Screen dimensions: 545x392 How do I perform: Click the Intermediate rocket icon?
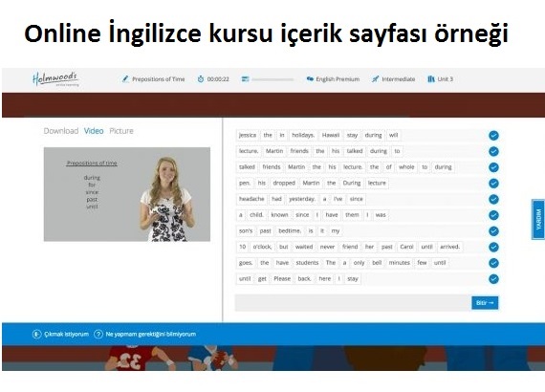coord(375,79)
